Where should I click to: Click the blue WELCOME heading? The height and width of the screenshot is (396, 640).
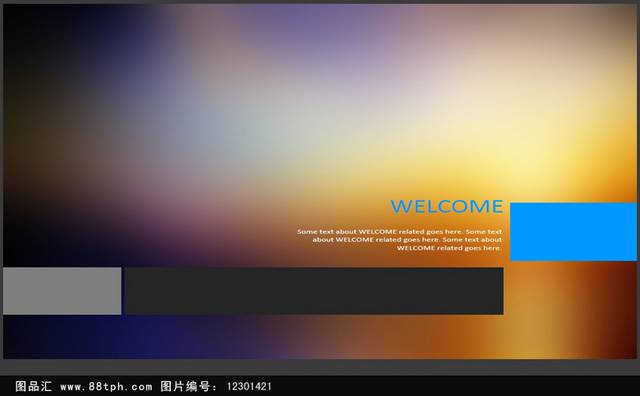tap(447, 207)
